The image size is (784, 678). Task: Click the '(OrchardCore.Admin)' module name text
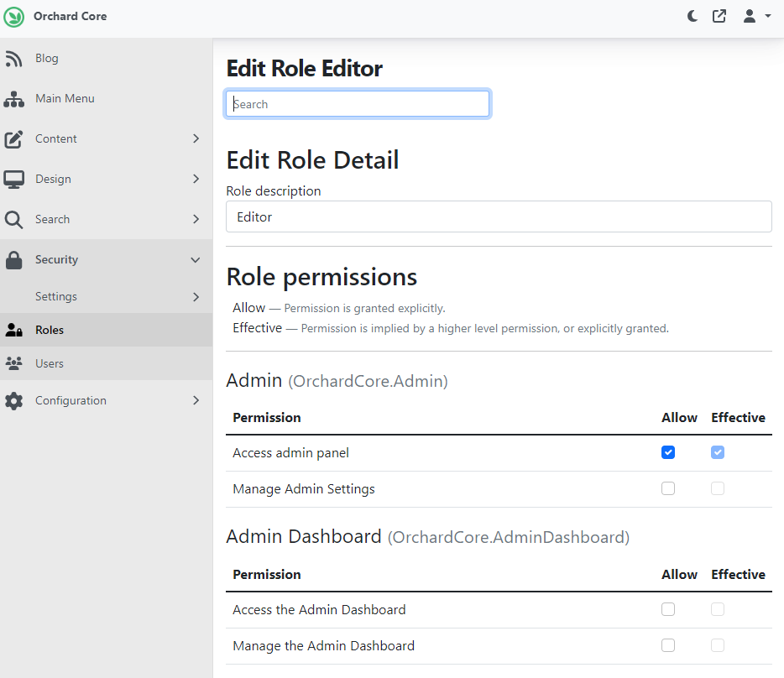pyautogui.click(x=368, y=382)
